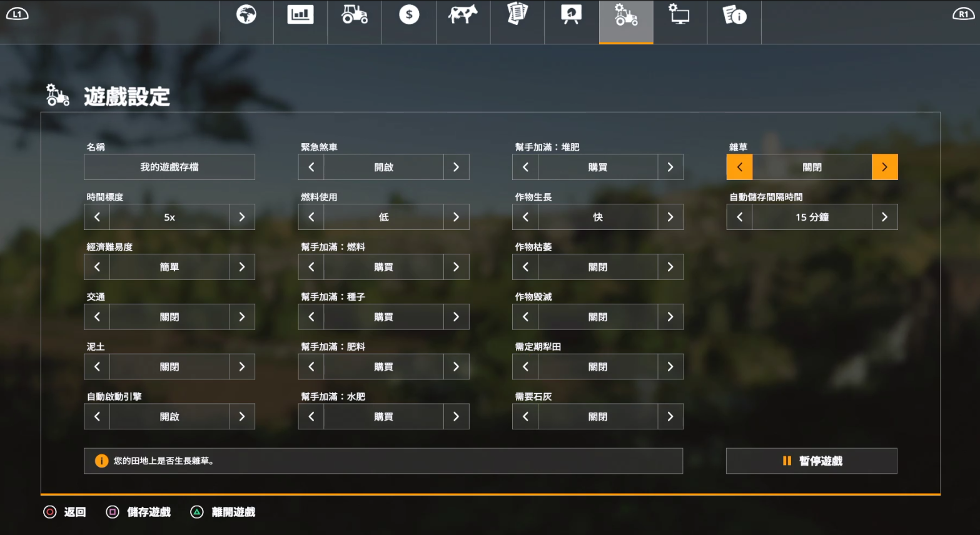This screenshot has height=535, width=980.
Task: Click the 暫停遊戲 pause button
Action: point(812,461)
